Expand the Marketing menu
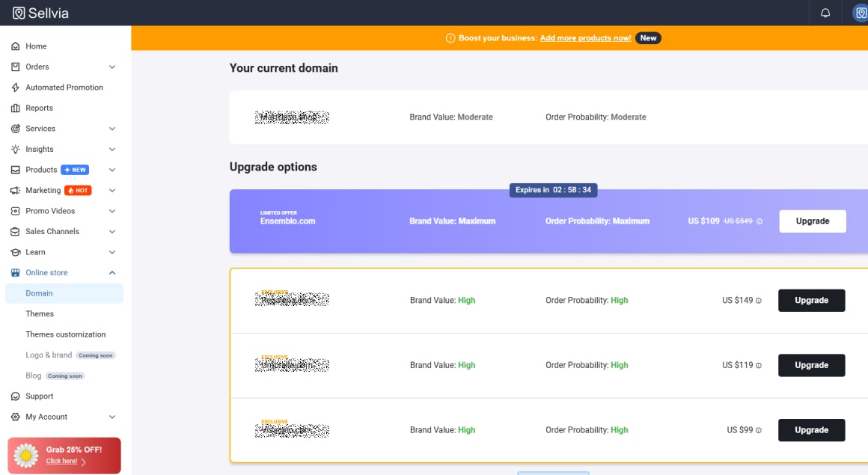Image resolution: width=868 pixels, height=475 pixels. [x=43, y=190]
